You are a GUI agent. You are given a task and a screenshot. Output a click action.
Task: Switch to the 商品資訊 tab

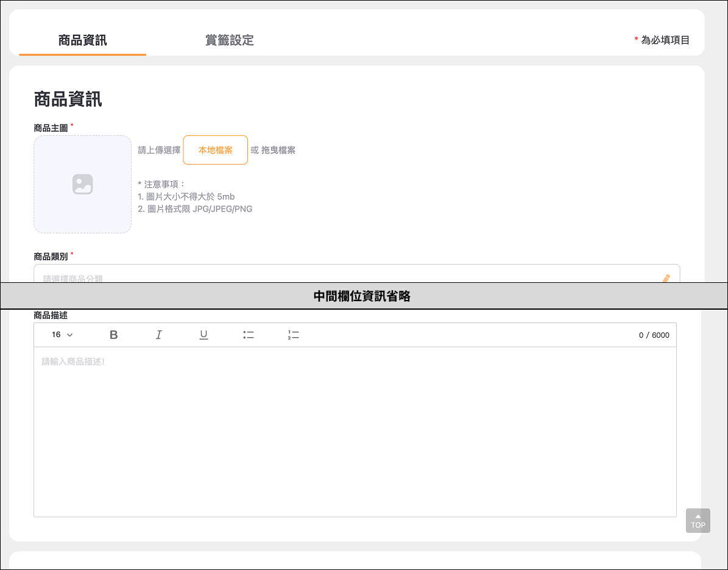point(82,40)
